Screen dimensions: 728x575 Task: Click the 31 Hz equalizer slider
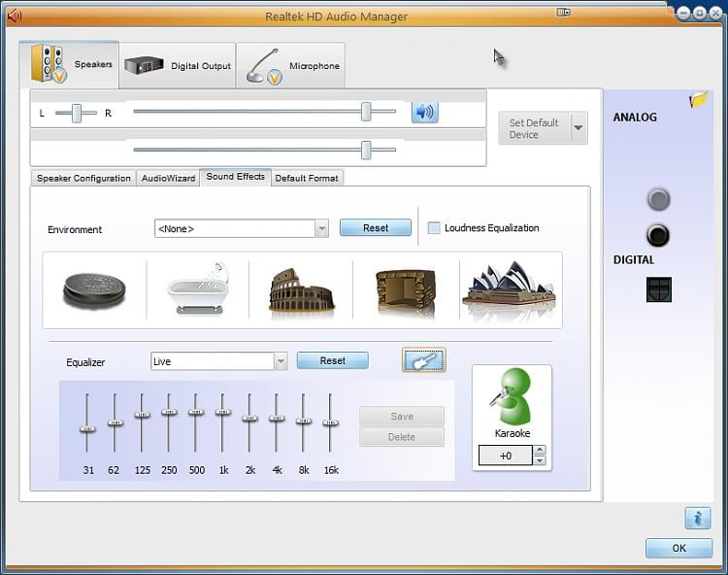86,429
